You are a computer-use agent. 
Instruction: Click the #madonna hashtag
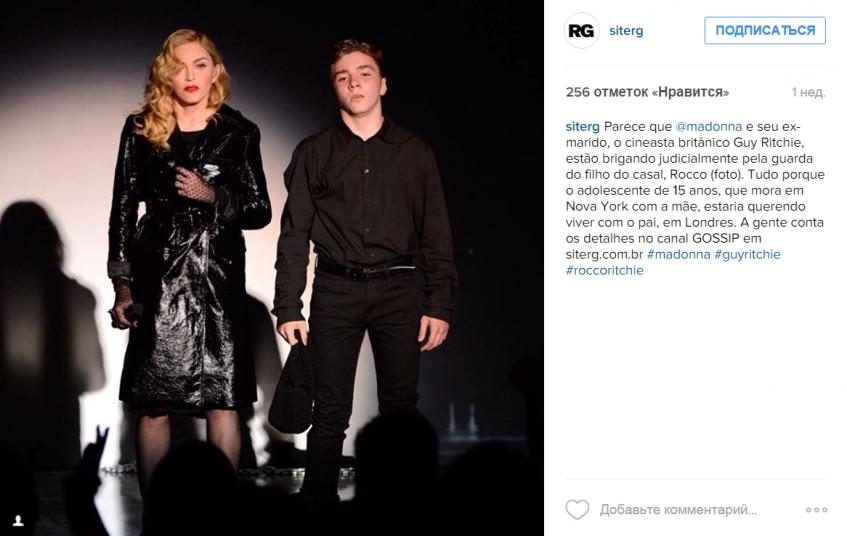pyautogui.click(x=678, y=254)
